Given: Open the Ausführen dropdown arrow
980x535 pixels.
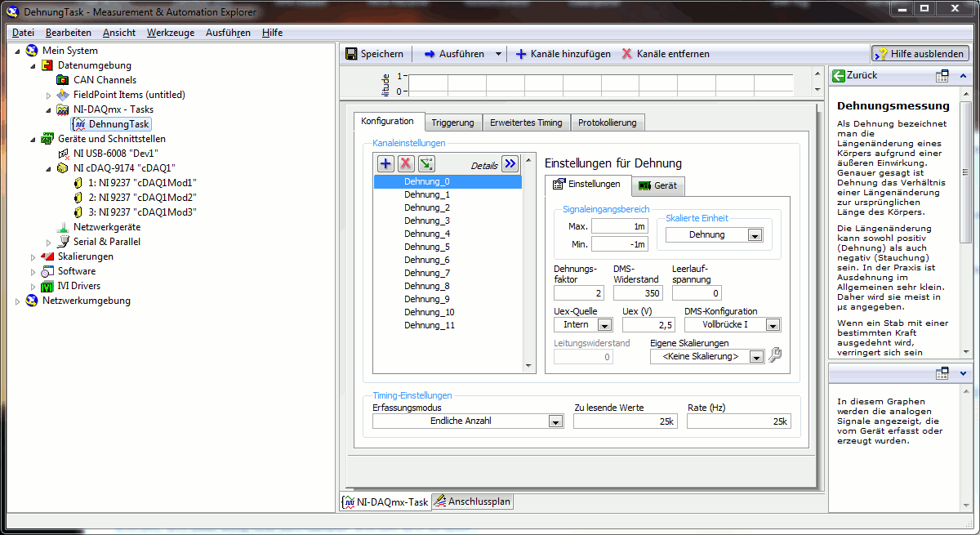Looking at the screenshot, I should pos(498,54).
